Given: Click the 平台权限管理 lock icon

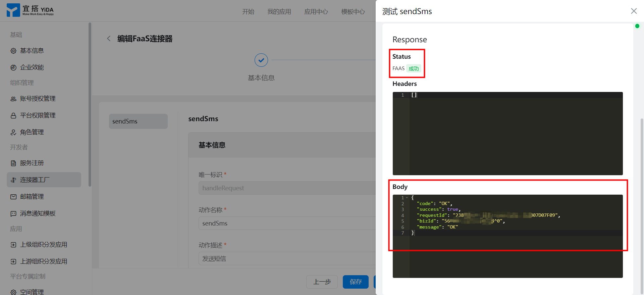Looking at the screenshot, I should [x=13, y=115].
